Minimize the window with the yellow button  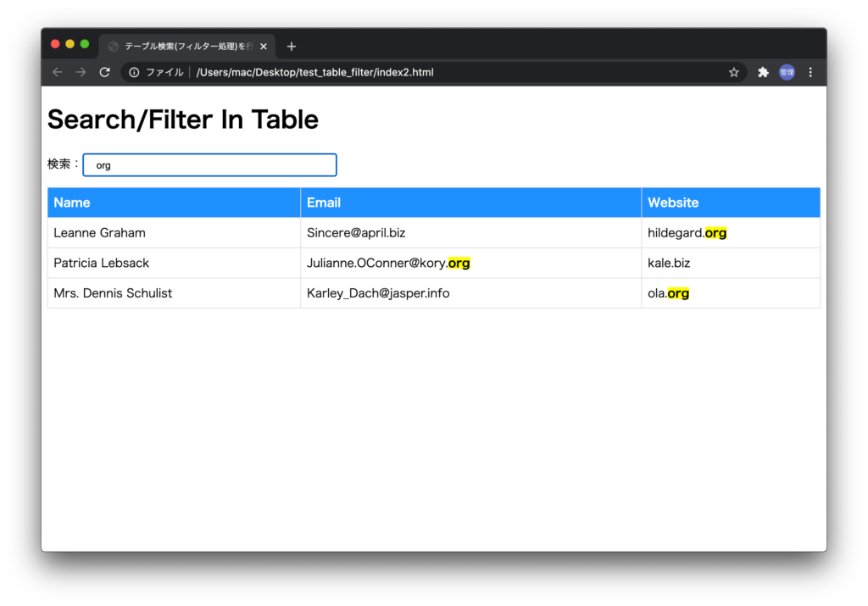coord(70,44)
